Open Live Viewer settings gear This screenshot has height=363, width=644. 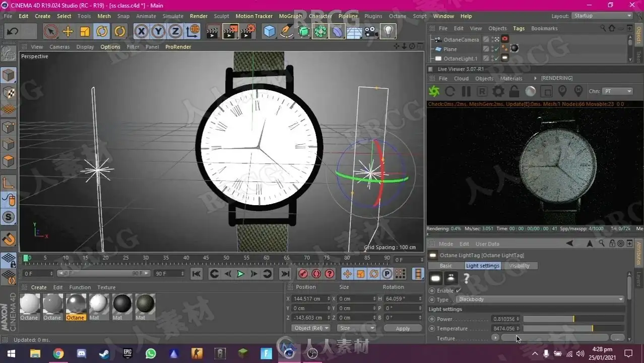(498, 91)
